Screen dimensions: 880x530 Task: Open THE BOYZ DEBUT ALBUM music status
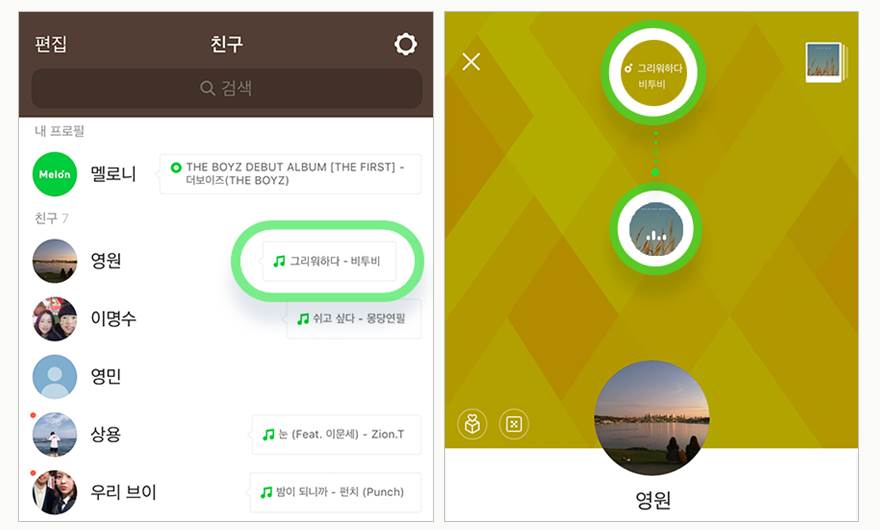pos(290,174)
